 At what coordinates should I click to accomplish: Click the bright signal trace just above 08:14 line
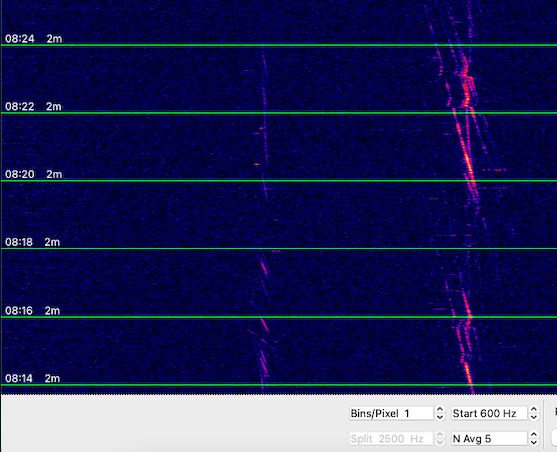tap(468, 373)
